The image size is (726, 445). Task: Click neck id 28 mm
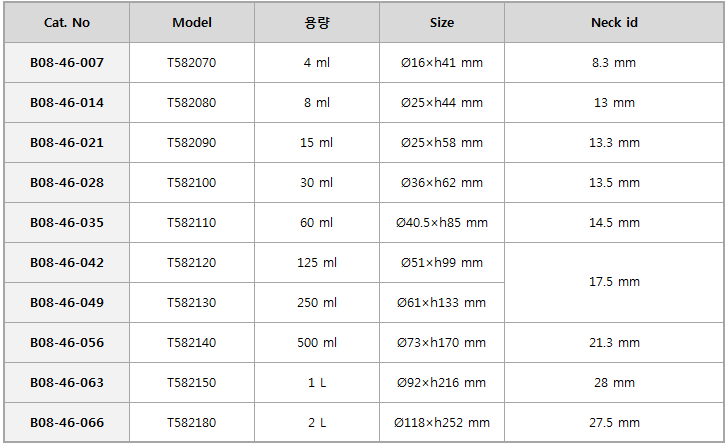[614, 382]
